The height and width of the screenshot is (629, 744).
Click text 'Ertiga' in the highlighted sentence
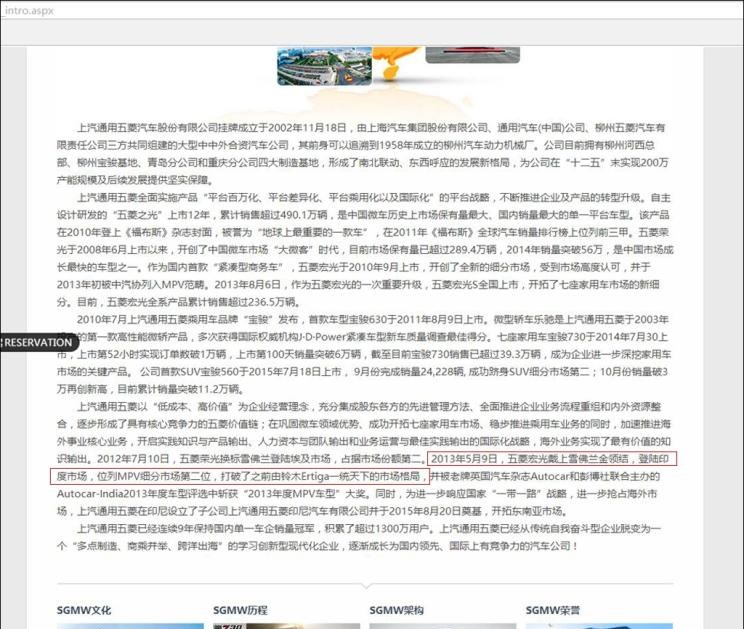click(x=316, y=476)
